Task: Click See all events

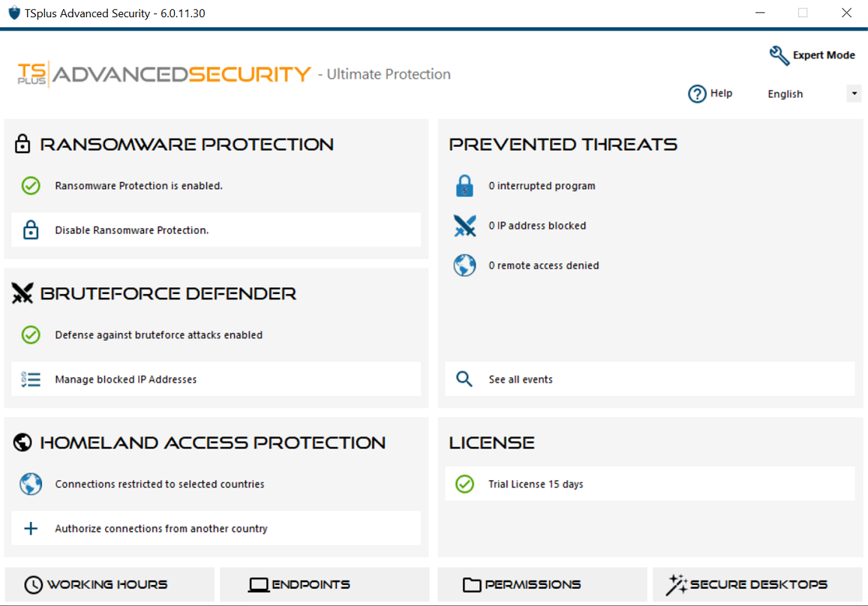Action: (x=521, y=379)
